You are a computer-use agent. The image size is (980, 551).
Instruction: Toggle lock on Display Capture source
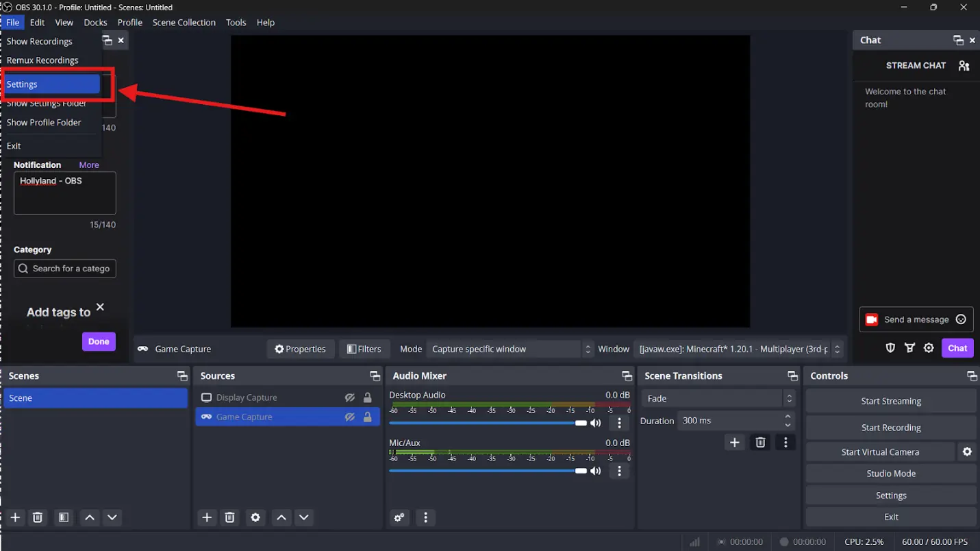click(368, 397)
